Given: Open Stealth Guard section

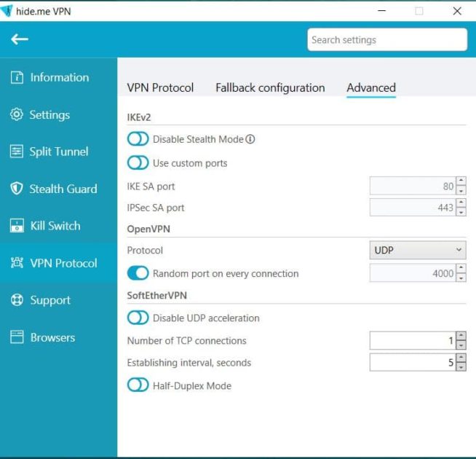Looking at the screenshot, I should tap(58, 189).
